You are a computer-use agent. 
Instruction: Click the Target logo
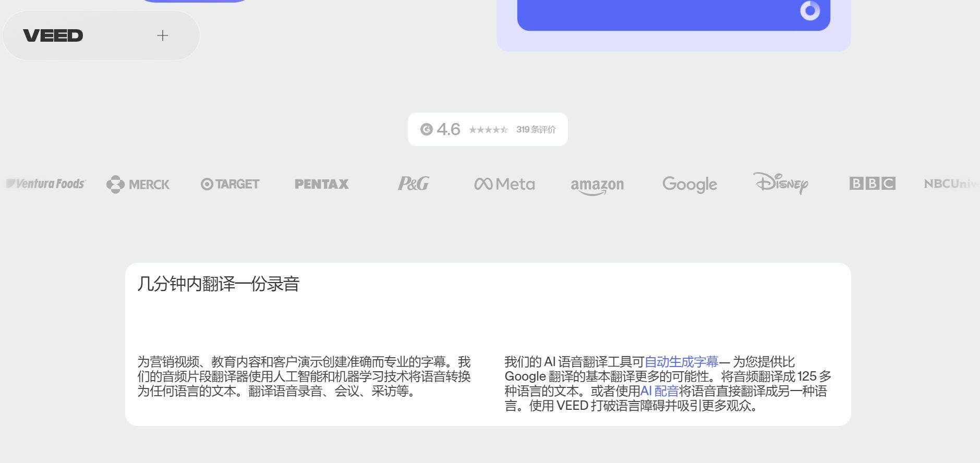[x=230, y=184]
